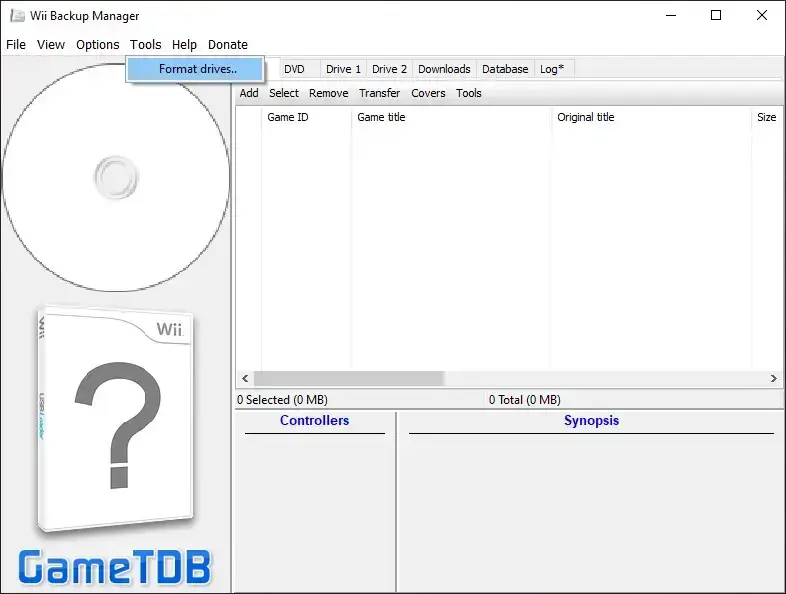The height and width of the screenshot is (594, 786).
Task: Switch to the Drive 2 tab
Action: [389, 69]
